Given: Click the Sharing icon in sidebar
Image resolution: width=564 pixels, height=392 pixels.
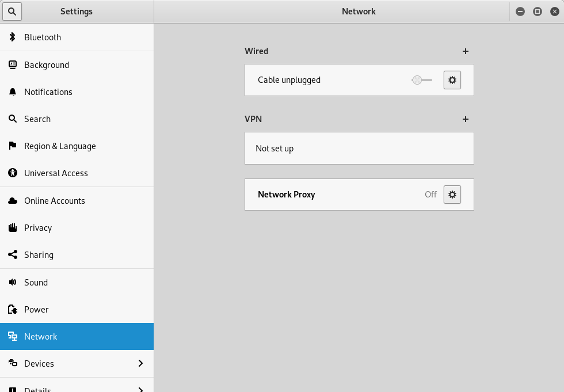Looking at the screenshot, I should click(13, 255).
